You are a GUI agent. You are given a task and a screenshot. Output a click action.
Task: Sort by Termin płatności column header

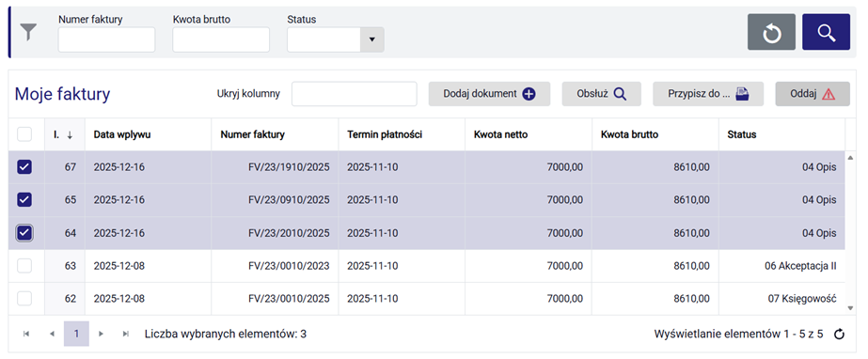pos(402,134)
